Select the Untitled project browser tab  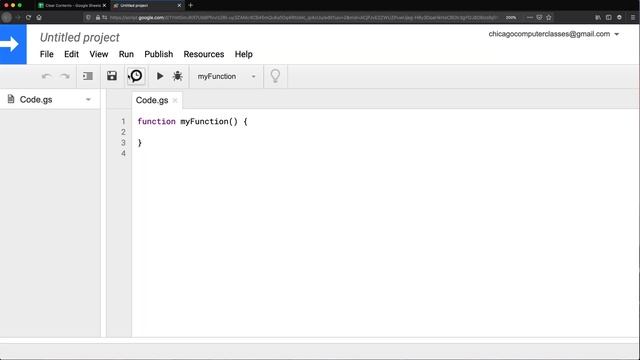point(147,5)
